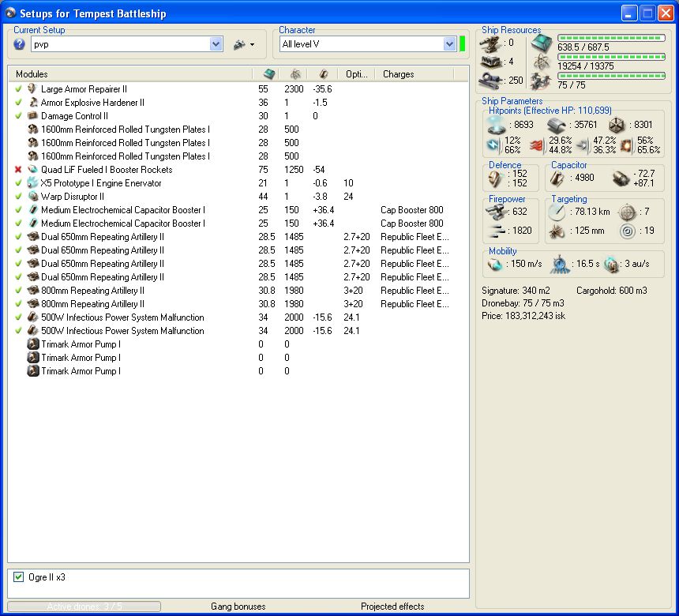This screenshot has height=616, width=679.
Task: Switch to the Gang bonuses tab
Action: [x=238, y=607]
